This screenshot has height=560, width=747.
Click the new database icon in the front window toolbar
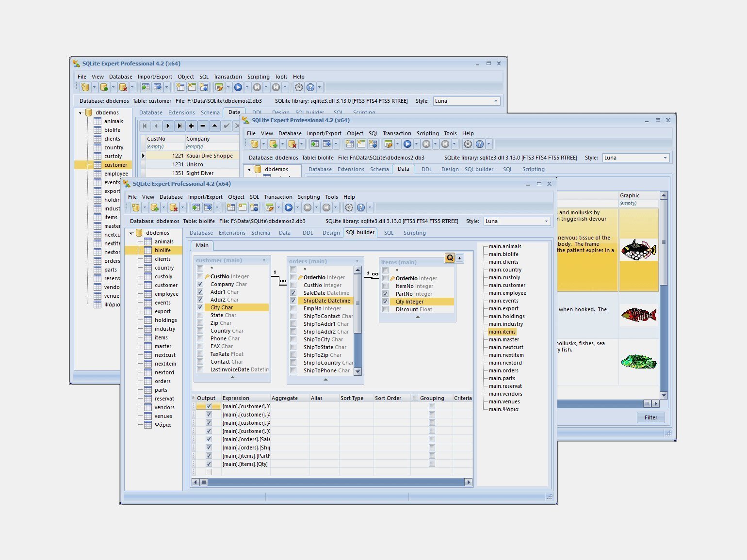click(x=136, y=208)
